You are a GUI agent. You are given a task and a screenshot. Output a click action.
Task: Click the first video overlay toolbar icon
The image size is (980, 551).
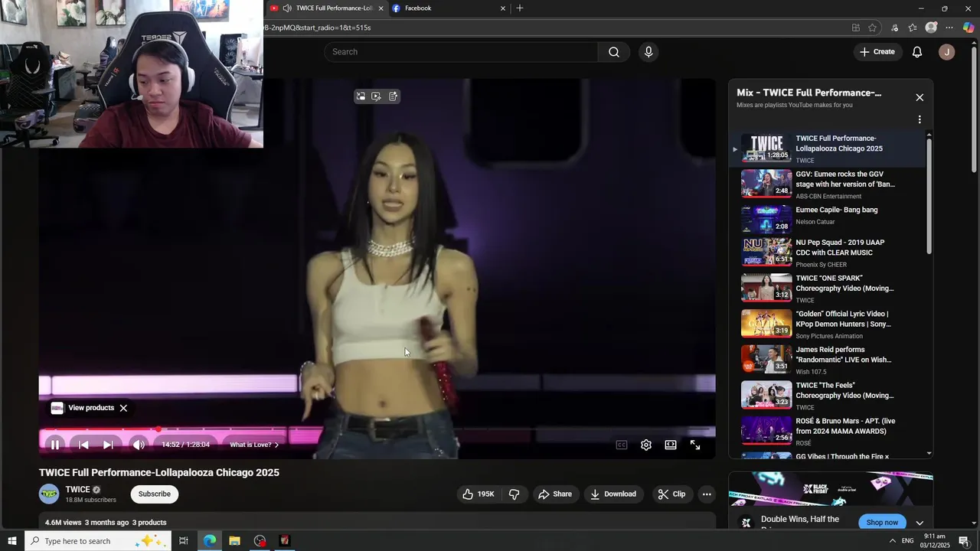click(x=361, y=96)
